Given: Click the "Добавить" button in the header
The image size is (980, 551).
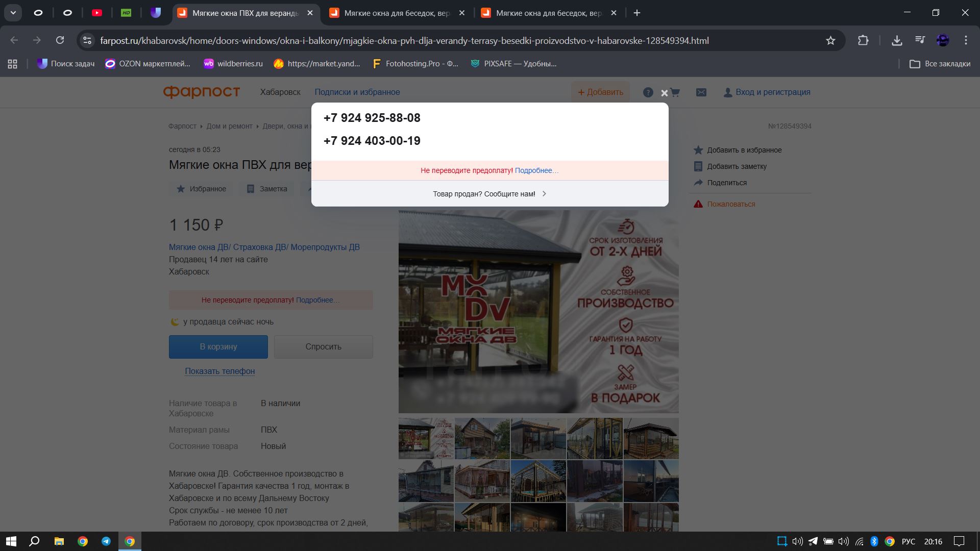Looking at the screenshot, I should coord(600,92).
